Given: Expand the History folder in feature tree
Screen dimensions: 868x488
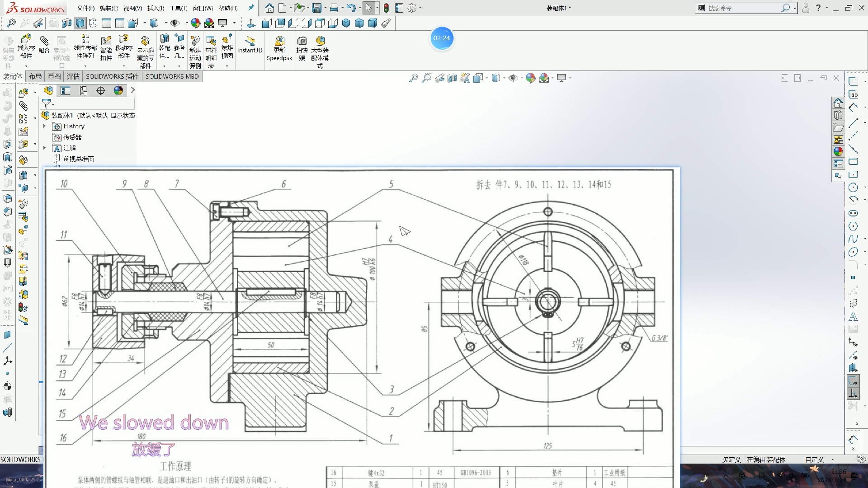Looking at the screenshot, I should (44, 126).
